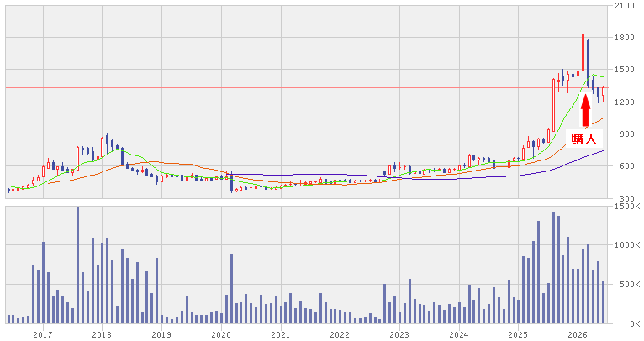Image resolution: width=644 pixels, height=341 pixels.
Task: Click the large red candlestick in mid-2025
Action: pyautogui.click(x=553, y=105)
